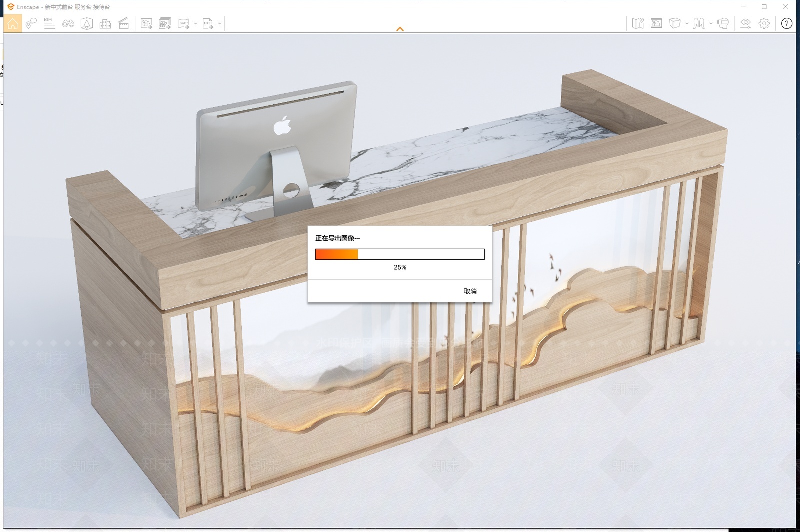
Task: Click the EXE standalone export icon
Action: point(208,23)
